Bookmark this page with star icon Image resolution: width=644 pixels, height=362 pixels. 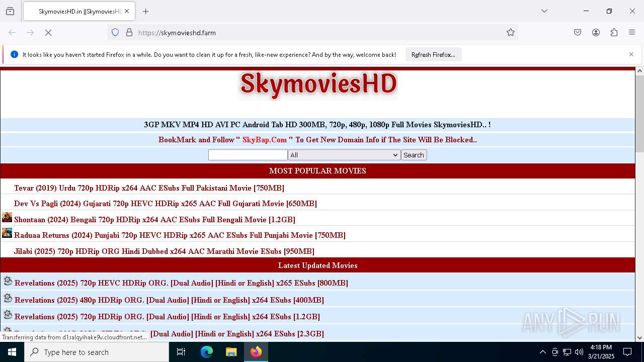click(x=511, y=32)
